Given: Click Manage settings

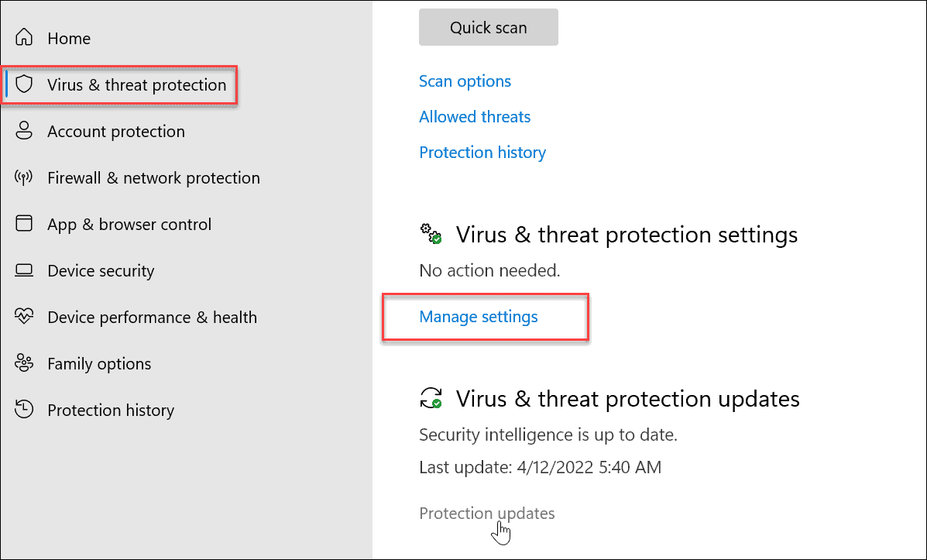Looking at the screenshot, I should click(478, 316).
